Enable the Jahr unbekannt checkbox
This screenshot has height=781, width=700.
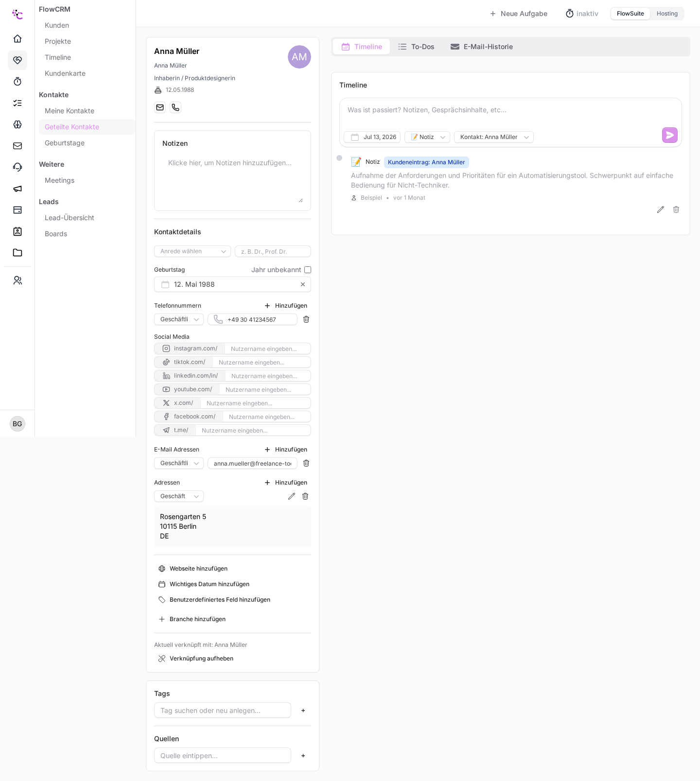tap(308, 270)
